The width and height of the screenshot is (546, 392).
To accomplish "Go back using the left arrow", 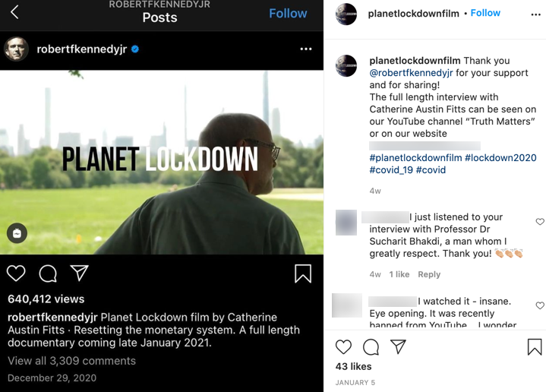I will 14,11.
